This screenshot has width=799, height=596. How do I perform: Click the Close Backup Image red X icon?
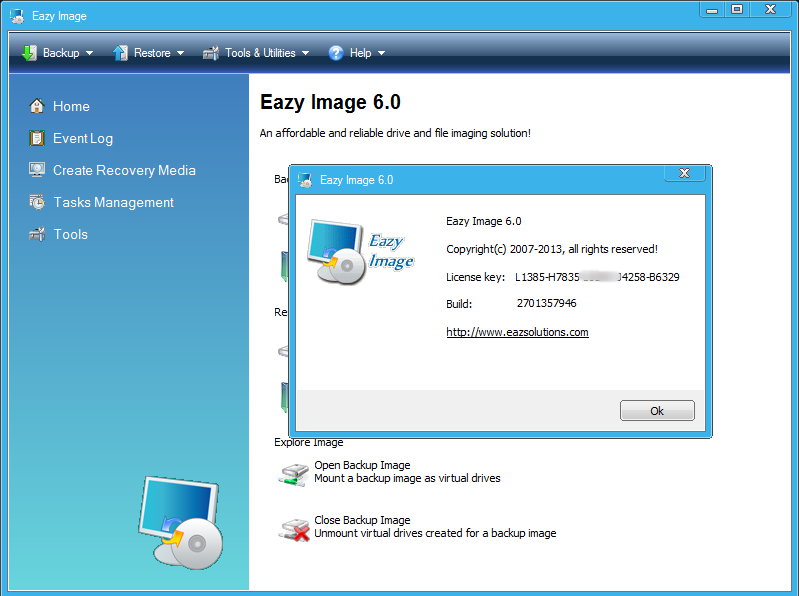pyautogui.click(x=294, y=530)
